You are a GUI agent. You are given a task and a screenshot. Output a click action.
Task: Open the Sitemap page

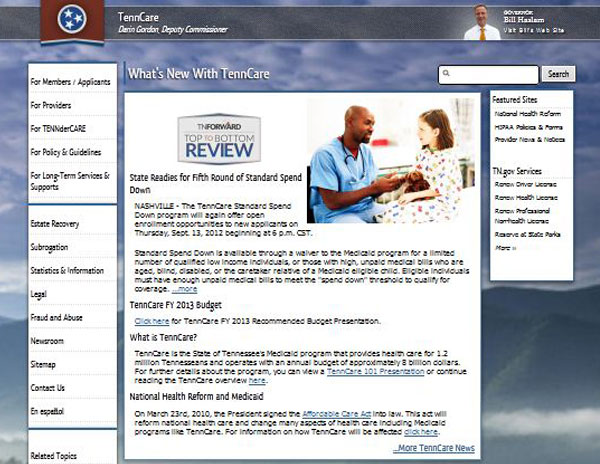tap(43, 365)
